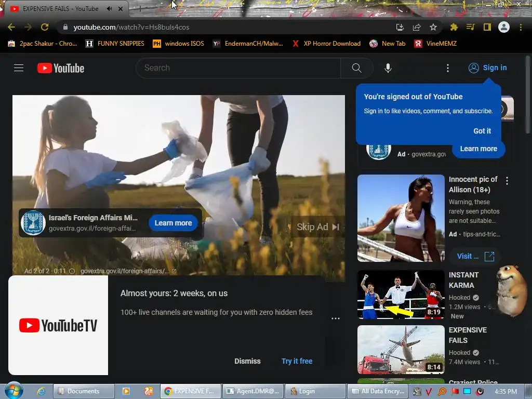
Task: Click the YouTube TV logo image
Action: tap(58, 325)
